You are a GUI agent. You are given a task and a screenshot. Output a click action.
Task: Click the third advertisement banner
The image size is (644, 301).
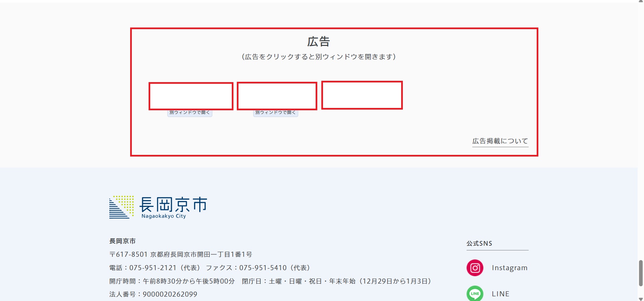(362, 95)
